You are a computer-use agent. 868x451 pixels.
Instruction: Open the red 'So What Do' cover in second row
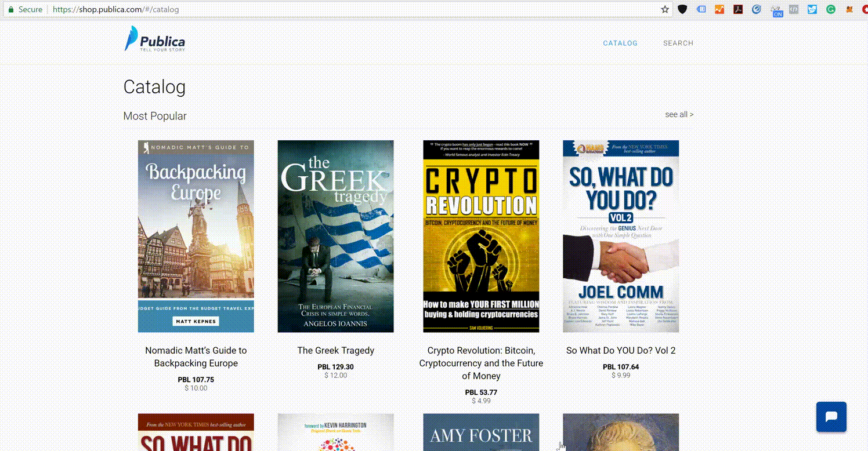[x=196, y=432]
